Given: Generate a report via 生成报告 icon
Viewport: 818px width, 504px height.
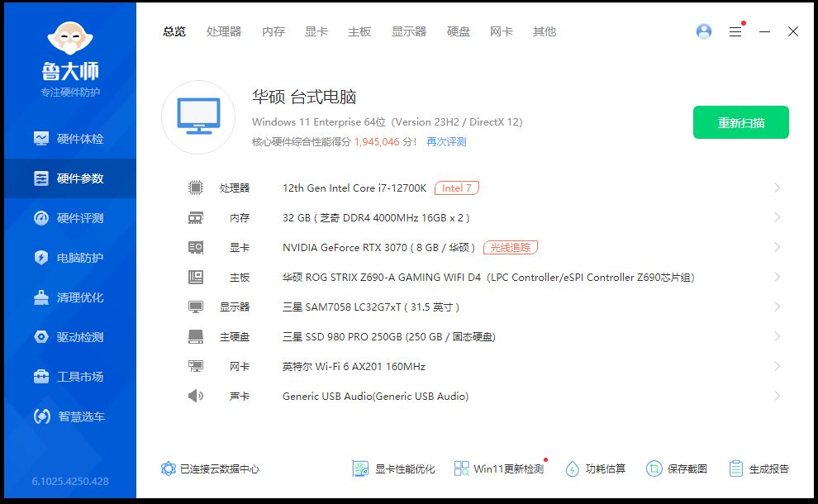Looking at the screenshot, I should pos(760,468).
